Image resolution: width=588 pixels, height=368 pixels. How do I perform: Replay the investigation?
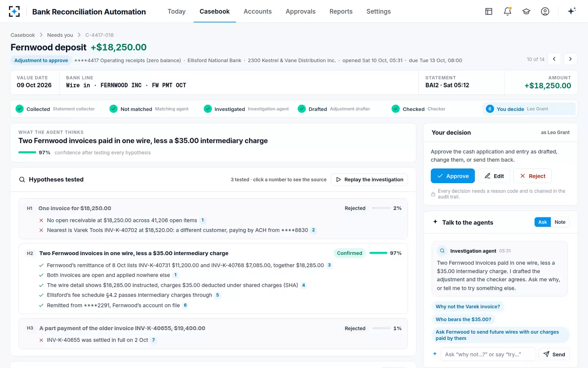[369, 180]
